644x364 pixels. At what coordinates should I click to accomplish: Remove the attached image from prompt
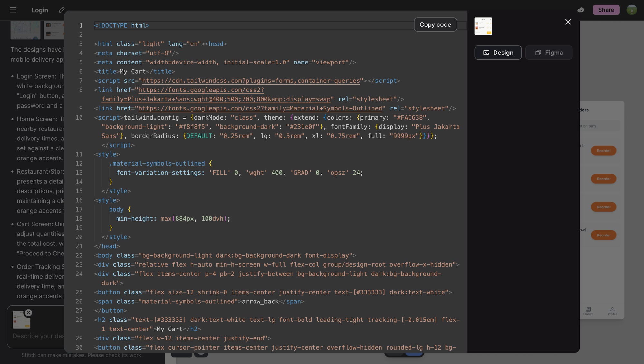(x=28, y=313)
